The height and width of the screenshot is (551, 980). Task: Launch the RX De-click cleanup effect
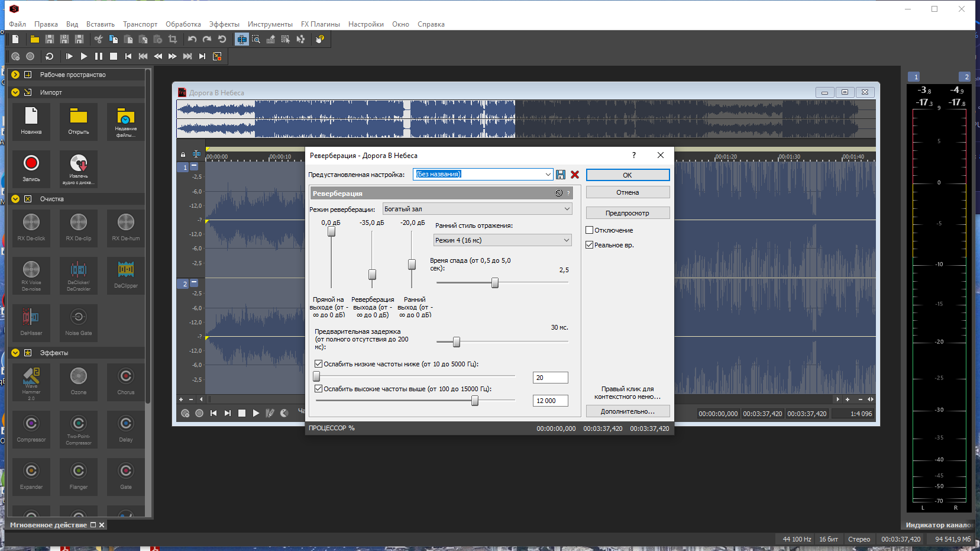(x=31, y=227)
